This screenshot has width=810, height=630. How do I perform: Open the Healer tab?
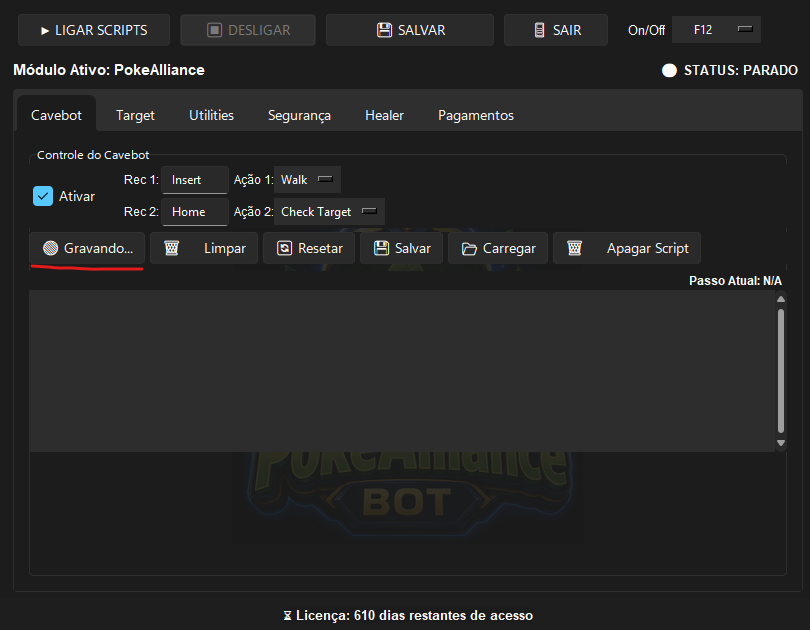pyautogui.click(x=384, y=115)
